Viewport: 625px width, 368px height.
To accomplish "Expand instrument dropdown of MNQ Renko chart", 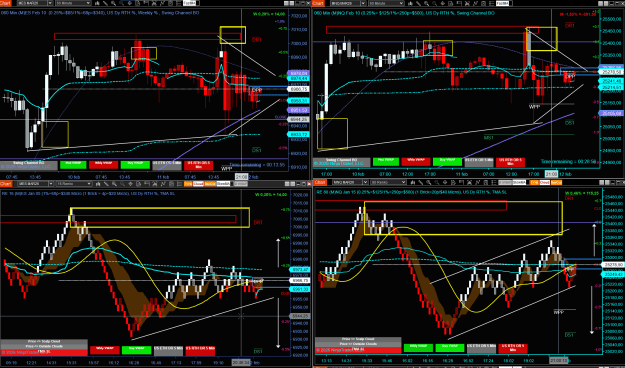I will pos(365,182).
